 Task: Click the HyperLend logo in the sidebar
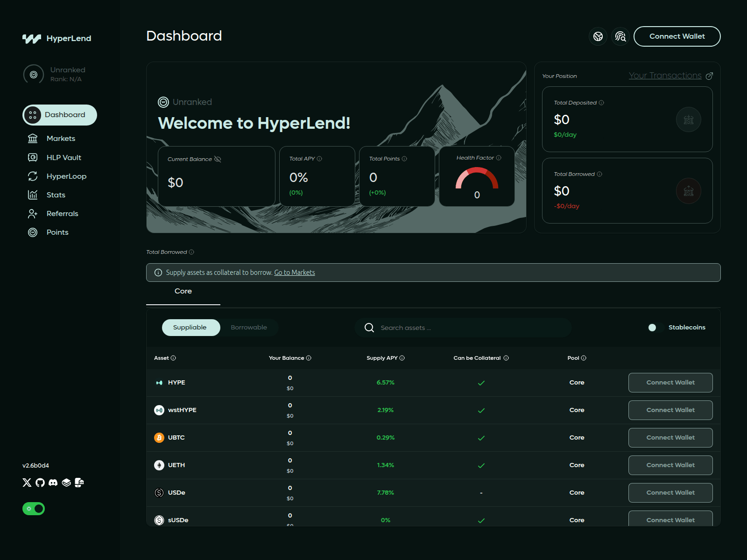tap(57, 38)
